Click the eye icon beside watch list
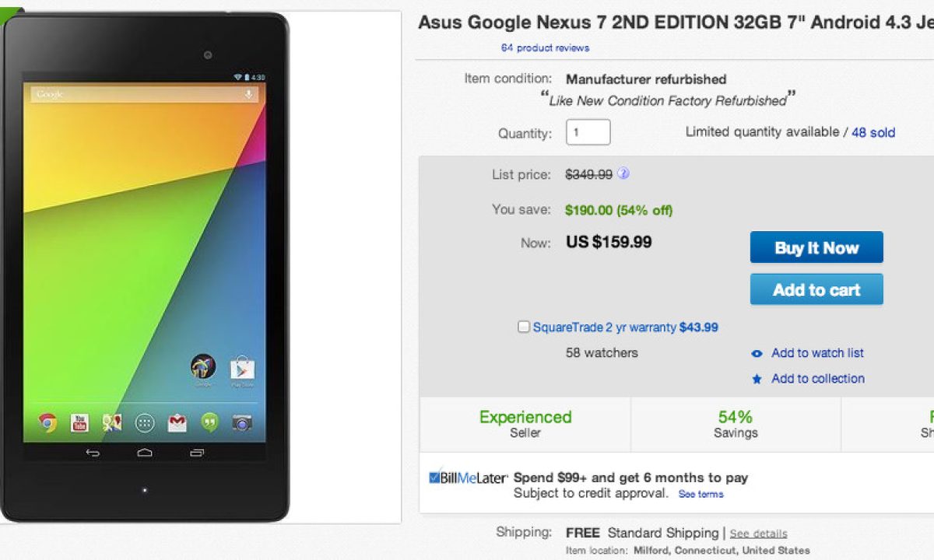This screenshot has height=560, width=934. (x=757, y=353)
